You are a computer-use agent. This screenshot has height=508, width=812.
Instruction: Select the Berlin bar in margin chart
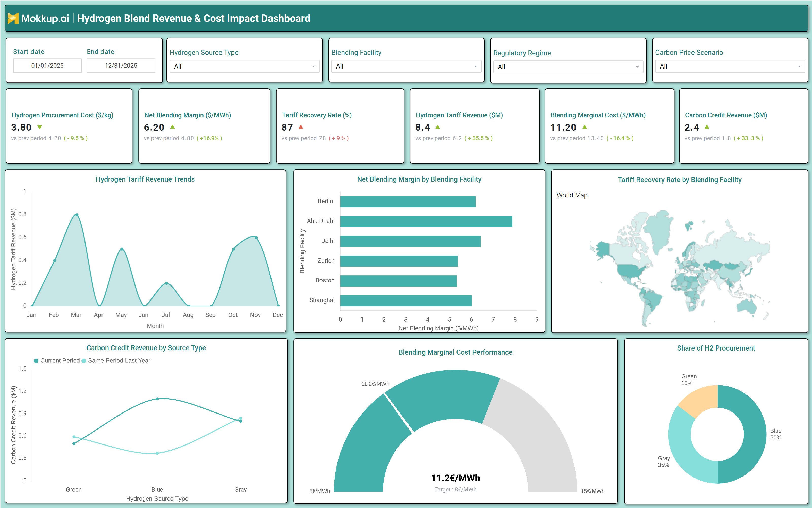pos(408,202)
